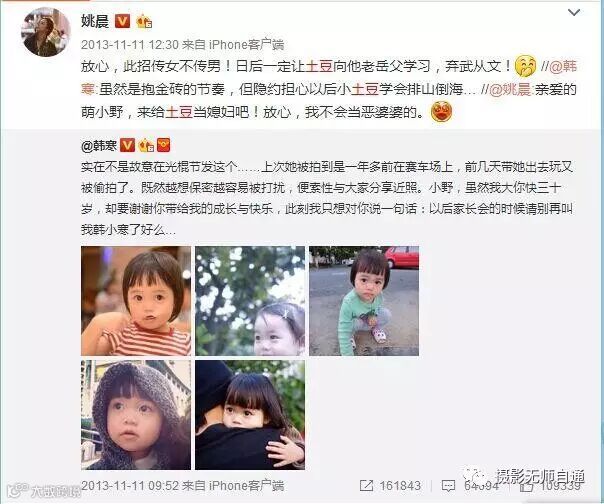Open the @韩寒 mention in repost text
Viewport: 604px width, 504px height.
[x=563, y=67]
